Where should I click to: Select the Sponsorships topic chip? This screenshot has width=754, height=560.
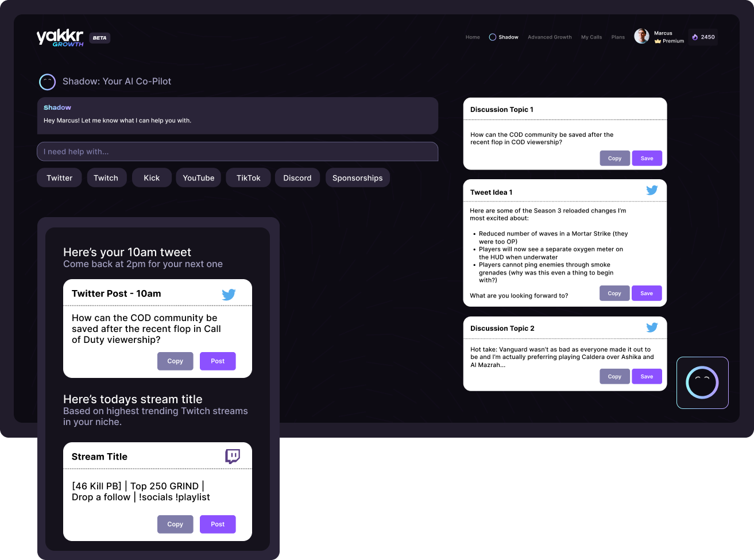(358, 178)
